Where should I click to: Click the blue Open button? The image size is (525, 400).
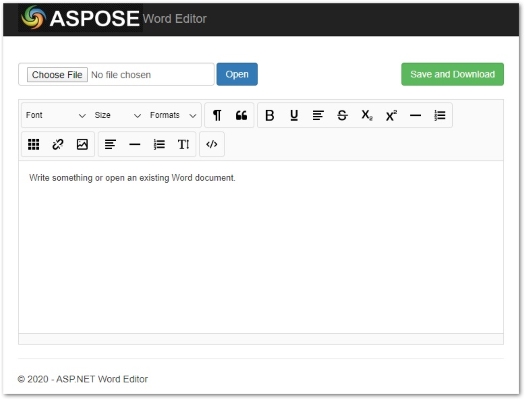pyautogui.click(x=237, y=74)
